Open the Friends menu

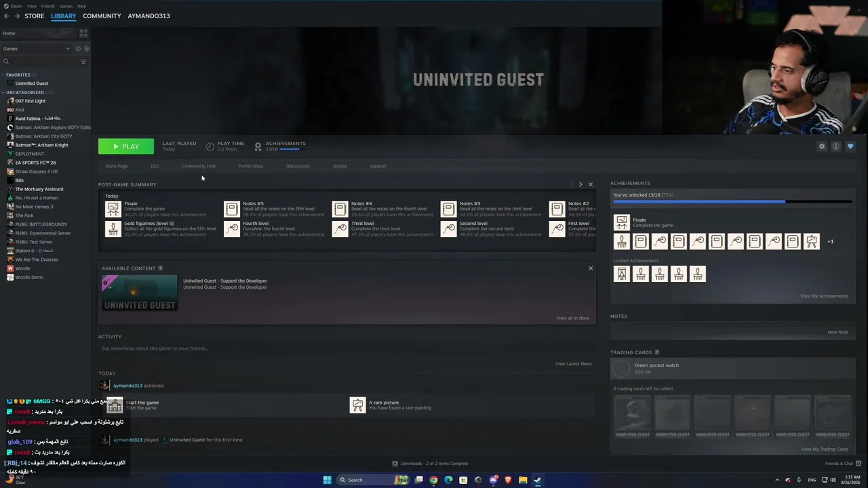[47, 6]
